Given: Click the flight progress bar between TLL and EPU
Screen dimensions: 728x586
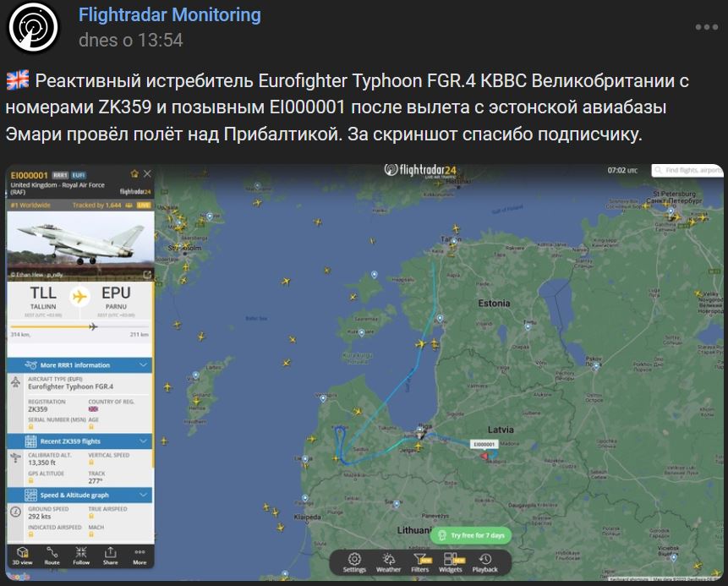Looking at the screenshot, I should tap(79, 326).
